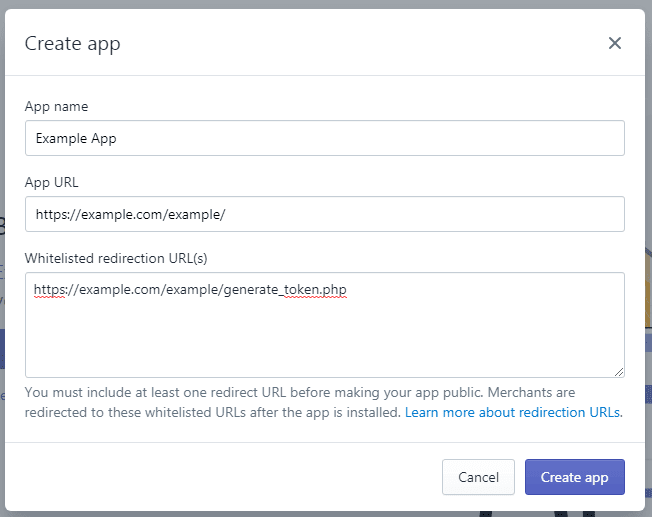This screenshot has width=652, height=517.
Task: Open Learn more about redirection URLs link
Action: (x=513, y=412)
